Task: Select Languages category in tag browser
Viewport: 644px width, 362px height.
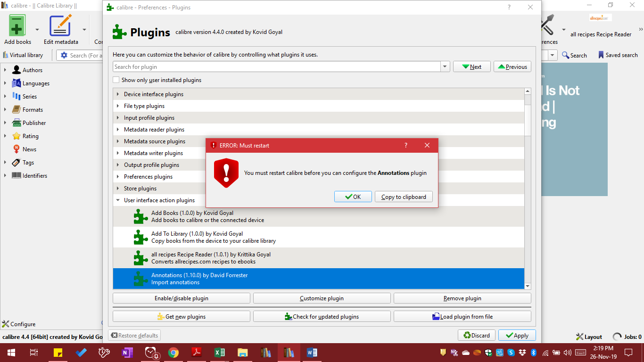Action: coord(36,83)
